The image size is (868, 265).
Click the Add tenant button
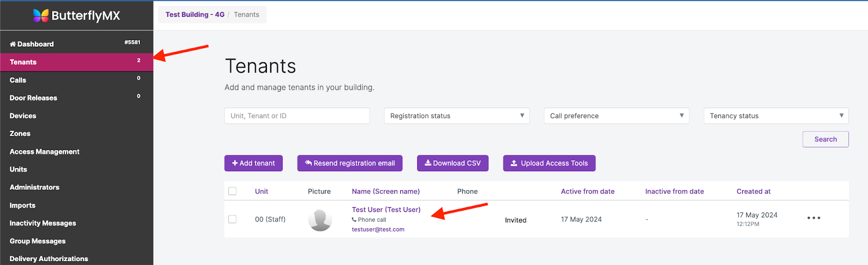(x=253, y=163)
